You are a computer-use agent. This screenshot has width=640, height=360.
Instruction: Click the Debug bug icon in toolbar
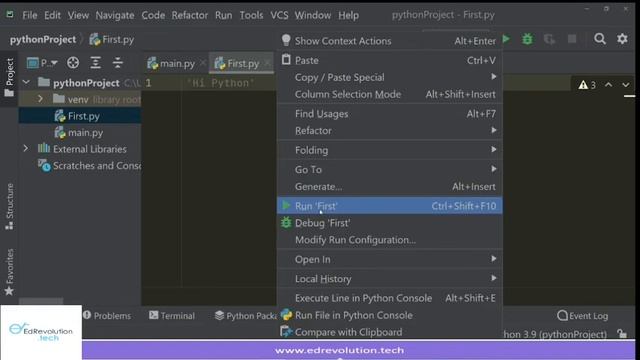[527, 39]
